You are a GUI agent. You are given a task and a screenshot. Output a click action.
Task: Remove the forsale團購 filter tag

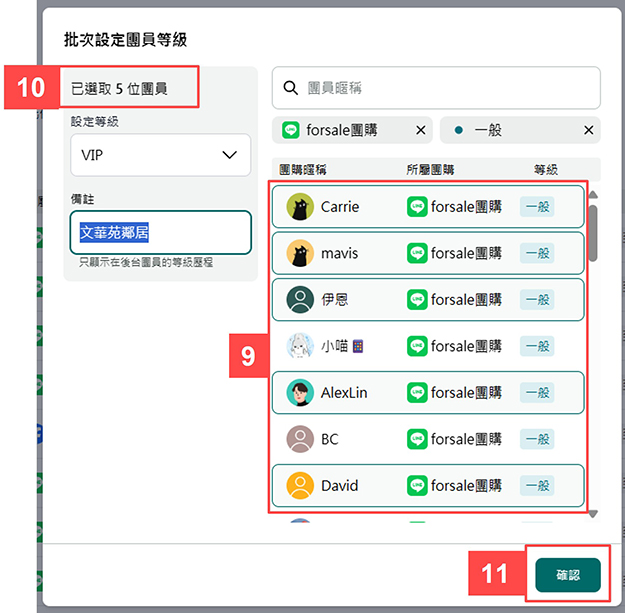420,130
